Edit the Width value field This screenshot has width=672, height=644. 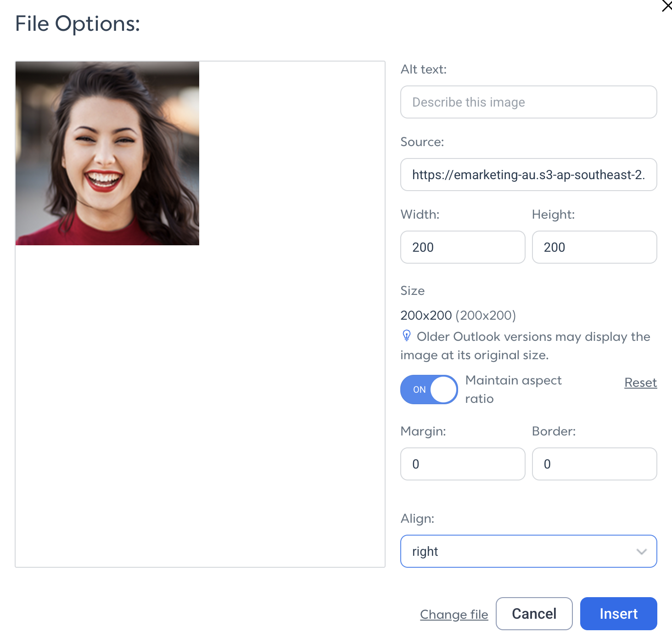pos(463,247)
